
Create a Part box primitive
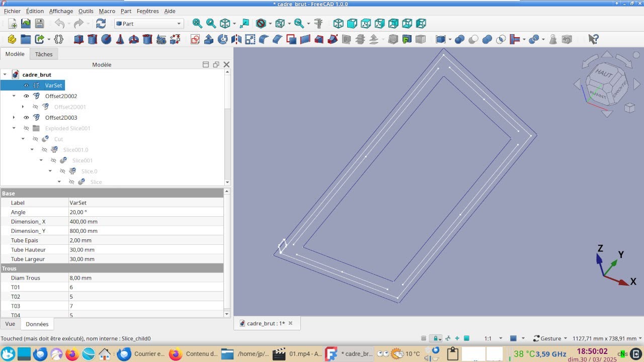78,39
